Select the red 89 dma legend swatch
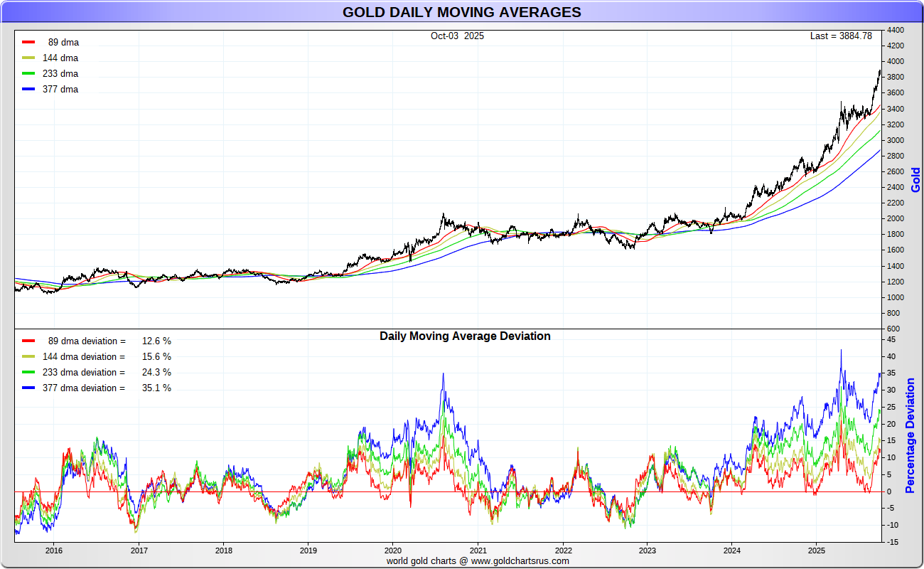Image resolution: width=924 pixels, height=569 pixels. point(28,42)
